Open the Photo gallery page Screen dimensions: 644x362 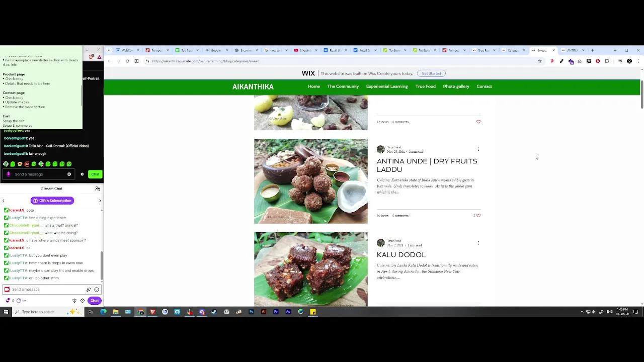click(x=456, y=86)
